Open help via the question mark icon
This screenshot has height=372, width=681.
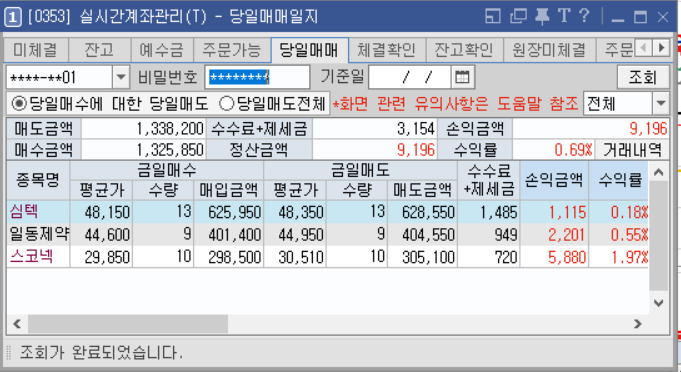coord(584,16)
